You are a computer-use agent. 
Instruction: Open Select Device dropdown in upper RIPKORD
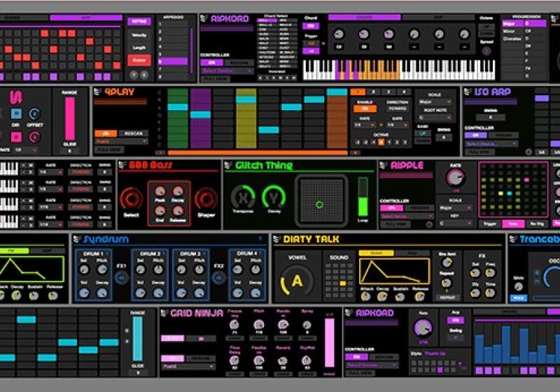[227, 71]
